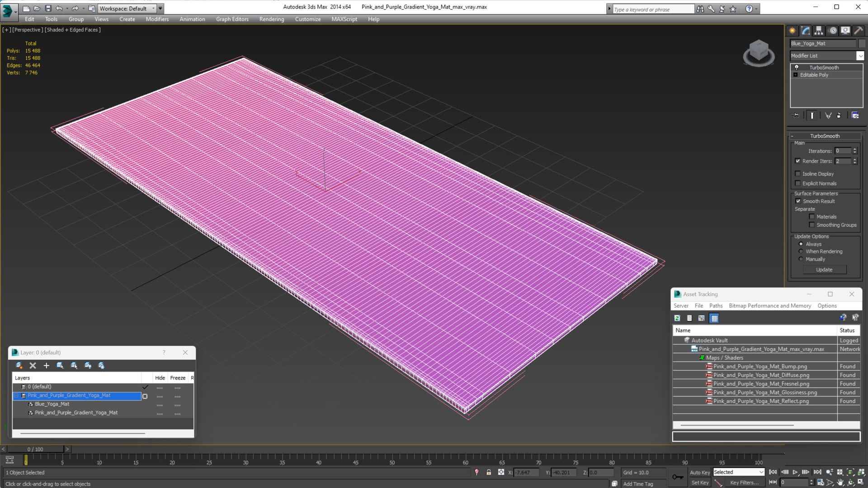Click the time slider 0 / 100 handle
This screenshot has width=868, height=488.
(35, 449)
